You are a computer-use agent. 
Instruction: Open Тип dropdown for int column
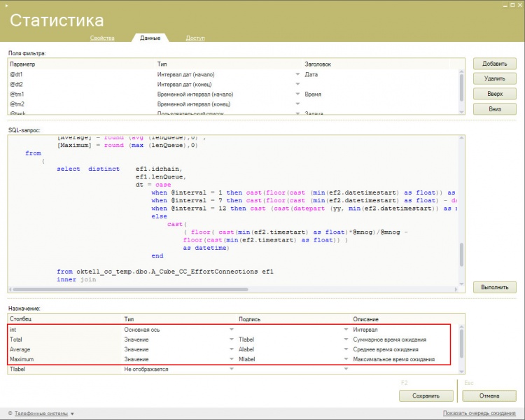pyautogui.click(x=232, y=330)
